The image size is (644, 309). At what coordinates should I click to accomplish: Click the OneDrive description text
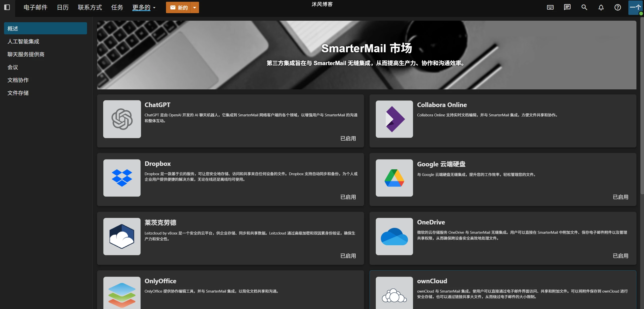tap(522, 235)
